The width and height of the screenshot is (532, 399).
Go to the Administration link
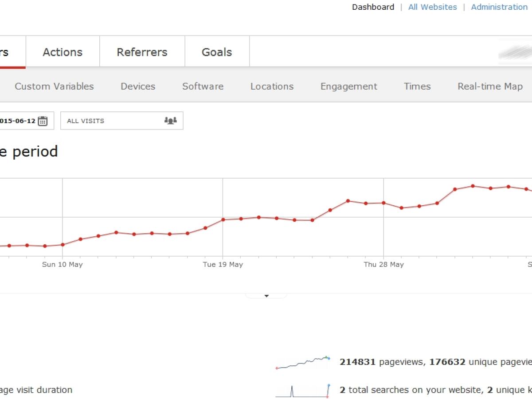click(x=499, y=7)
